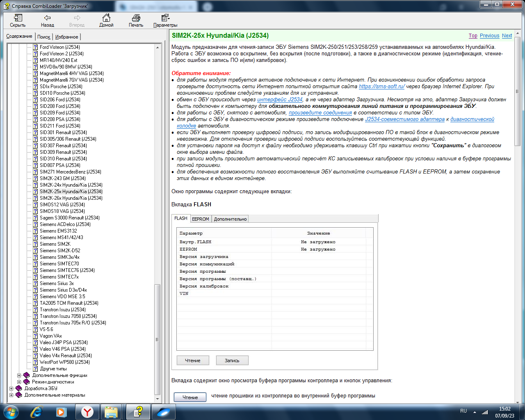Click the Печать (Print) toolbar icon

[136, 18]
